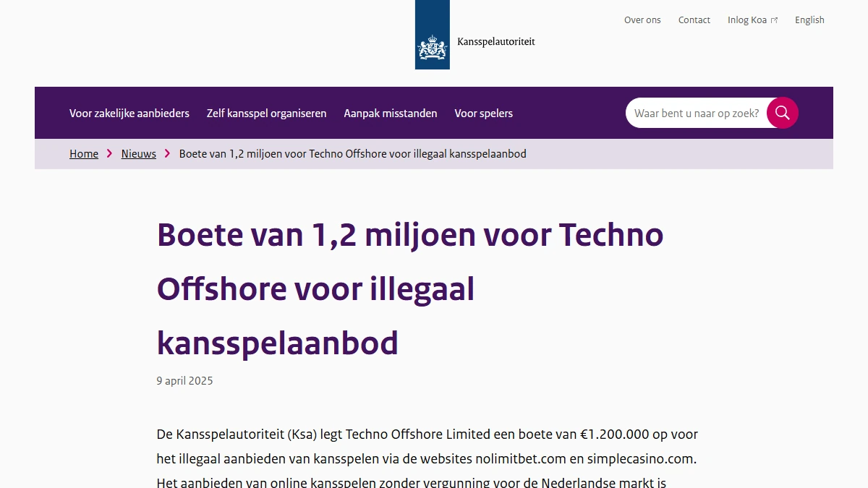Open the Voor zakelijke aanbieders menu
This screenshot has height=488, width=868.
point(129,113)
